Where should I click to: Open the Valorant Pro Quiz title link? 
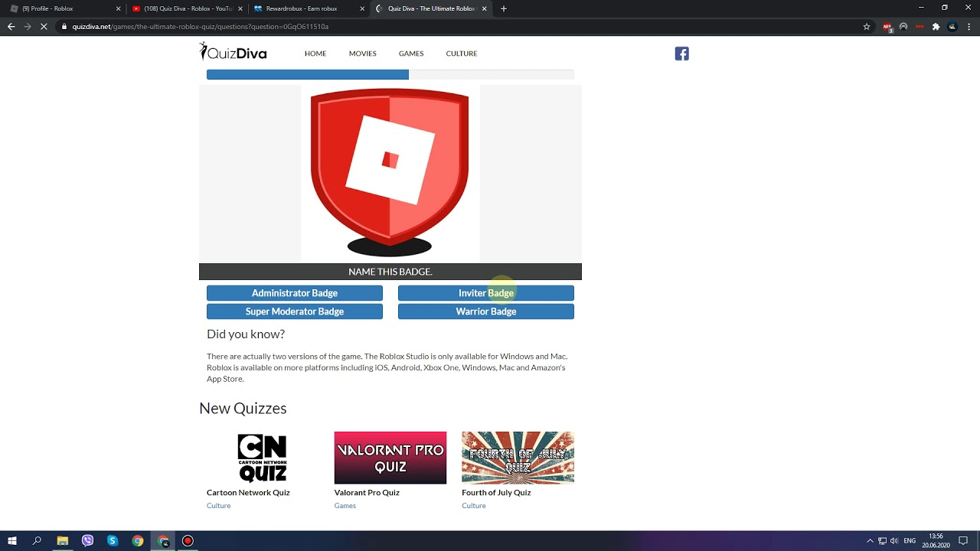(x=367, y=492)
